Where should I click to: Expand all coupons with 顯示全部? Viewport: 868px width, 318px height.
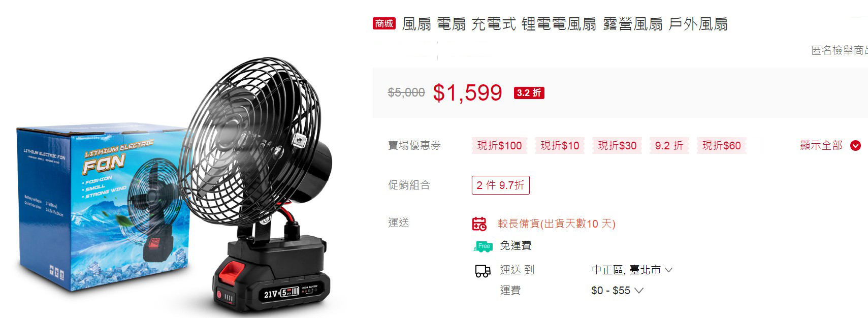[821, 146]
